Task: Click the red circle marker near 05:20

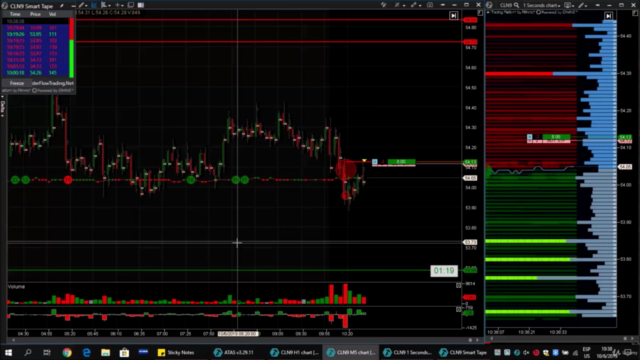Action: pyautogui.click(x=68, y=180)
